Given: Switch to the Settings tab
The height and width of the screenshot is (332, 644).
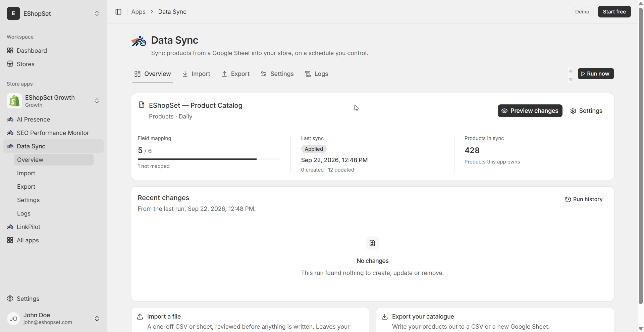Looking at the screenshot, I should [277, 74].
